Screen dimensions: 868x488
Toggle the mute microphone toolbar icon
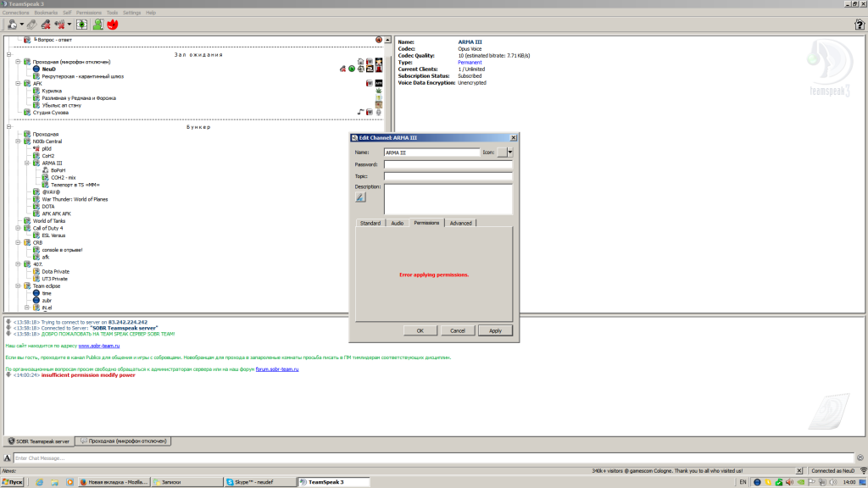tap(46, 25)
